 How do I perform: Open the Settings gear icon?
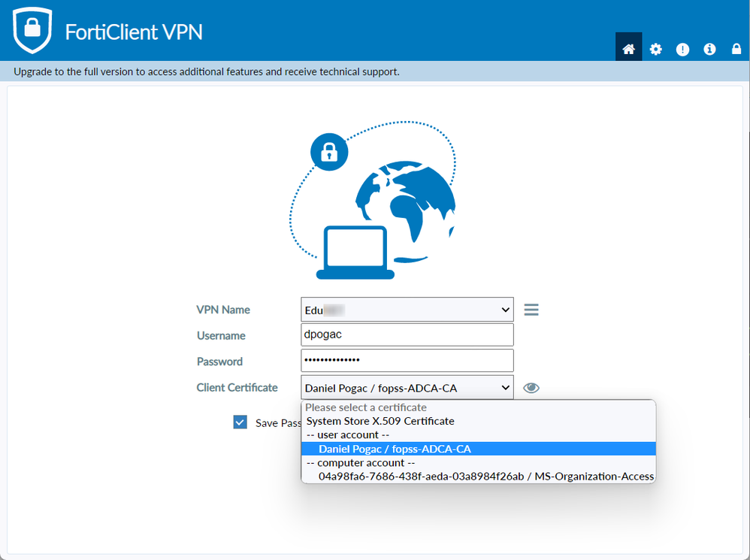[656, 49]
